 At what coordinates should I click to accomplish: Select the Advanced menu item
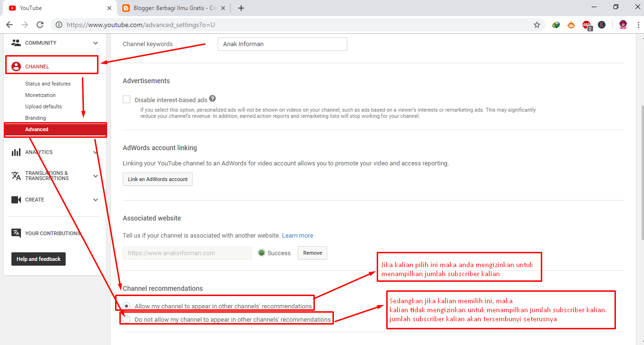(x=55, y=129)
